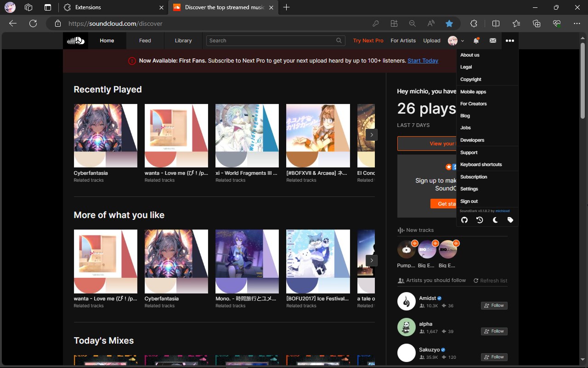
Task: Refresh the page
Action: tap(33, 23)
